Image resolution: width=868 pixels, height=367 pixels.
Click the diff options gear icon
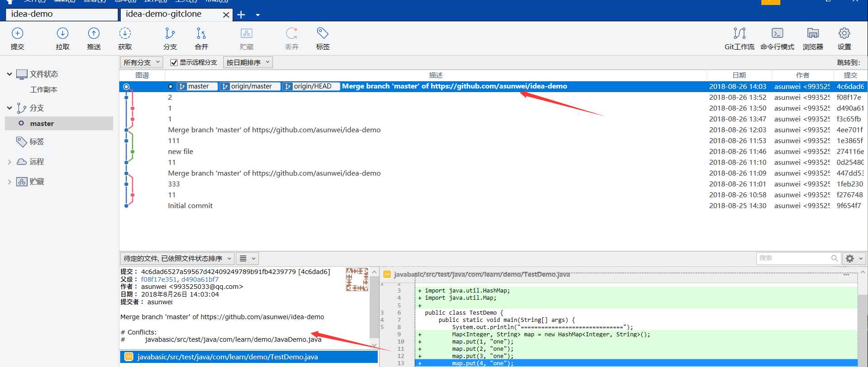(x=849, y=258)
